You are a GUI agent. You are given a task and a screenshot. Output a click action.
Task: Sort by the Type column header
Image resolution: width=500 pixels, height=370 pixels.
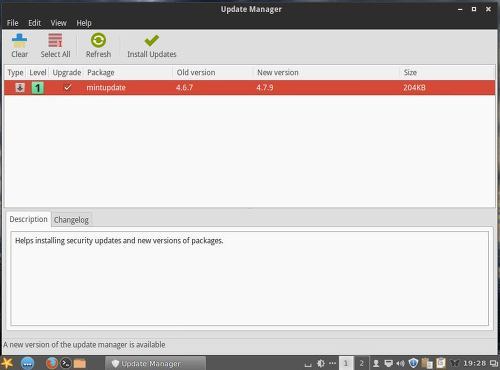[15, 72]
